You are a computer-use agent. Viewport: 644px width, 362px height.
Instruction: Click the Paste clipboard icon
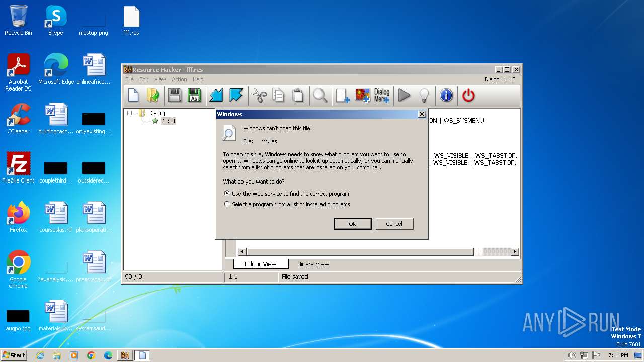tap(298, 95)
